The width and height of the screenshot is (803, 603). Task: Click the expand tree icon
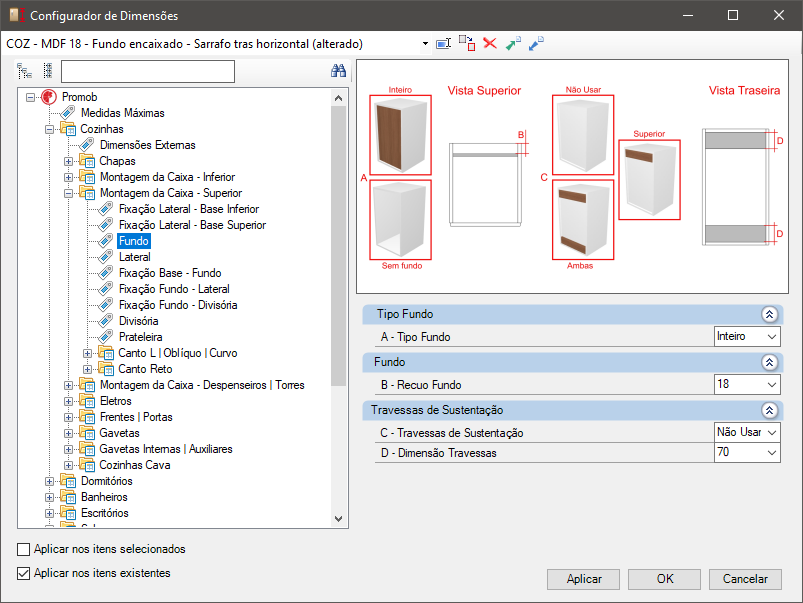[x=24, y=71]
